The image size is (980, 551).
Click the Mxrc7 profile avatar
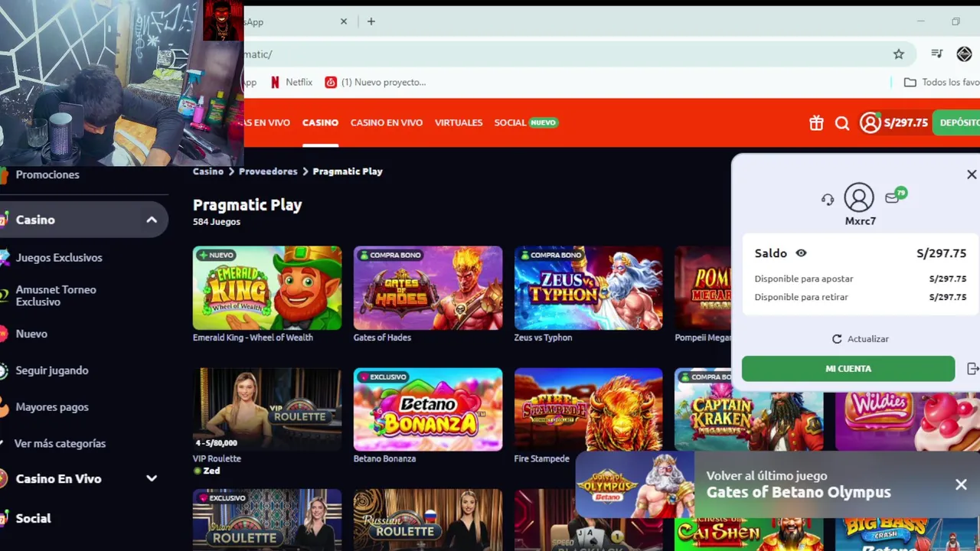(x=859, y=197)
